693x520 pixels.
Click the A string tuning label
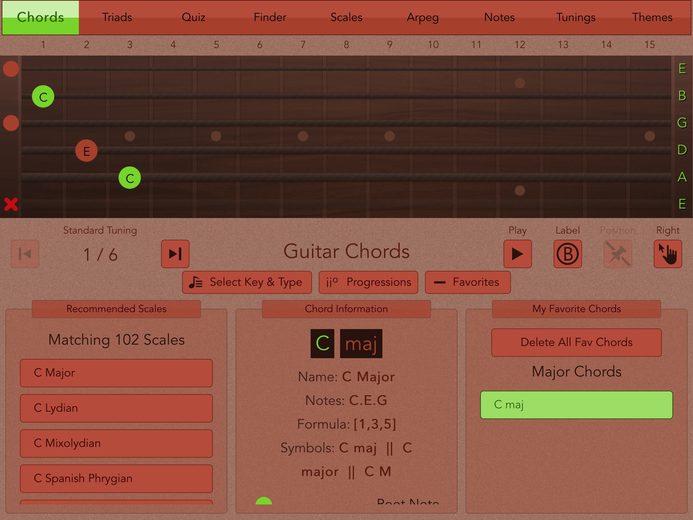pos(682,177)
